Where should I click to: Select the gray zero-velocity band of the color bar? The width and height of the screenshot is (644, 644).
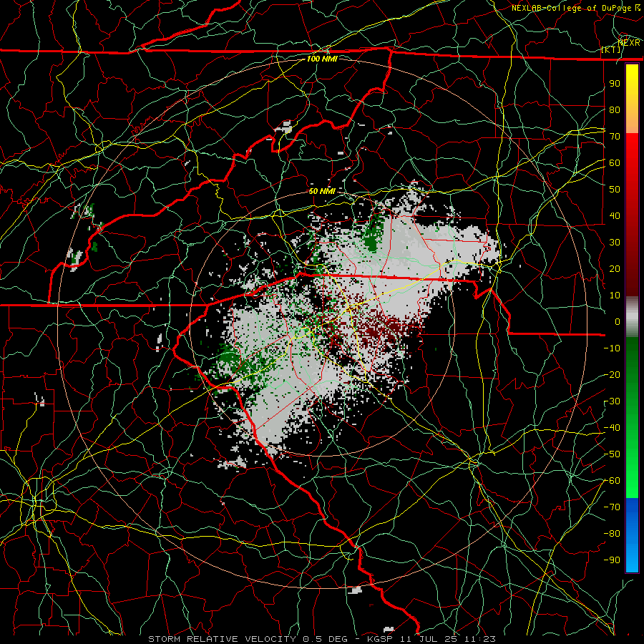(x=632, y=316)
